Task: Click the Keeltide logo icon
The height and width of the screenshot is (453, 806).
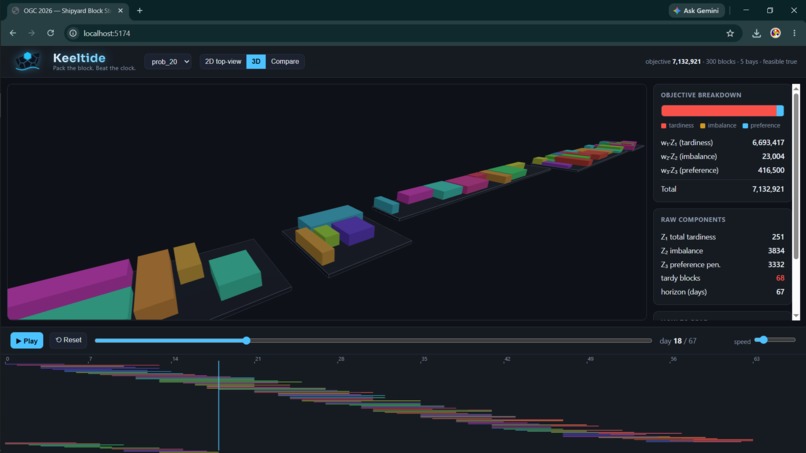Action: click(x=27, y=61)
